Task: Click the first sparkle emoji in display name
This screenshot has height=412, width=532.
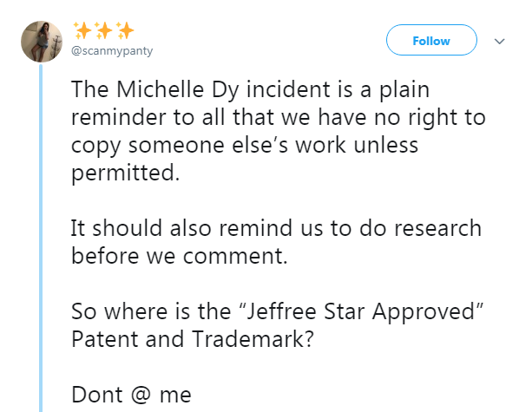Action: [82, 31]
